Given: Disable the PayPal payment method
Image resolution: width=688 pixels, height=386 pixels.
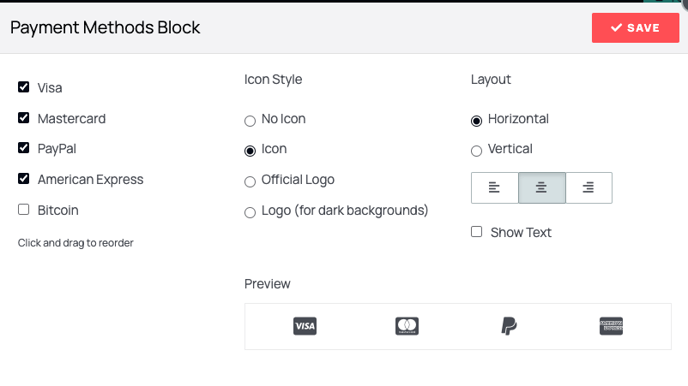Looking at the screenshot, I should click(x=24, y=148).
